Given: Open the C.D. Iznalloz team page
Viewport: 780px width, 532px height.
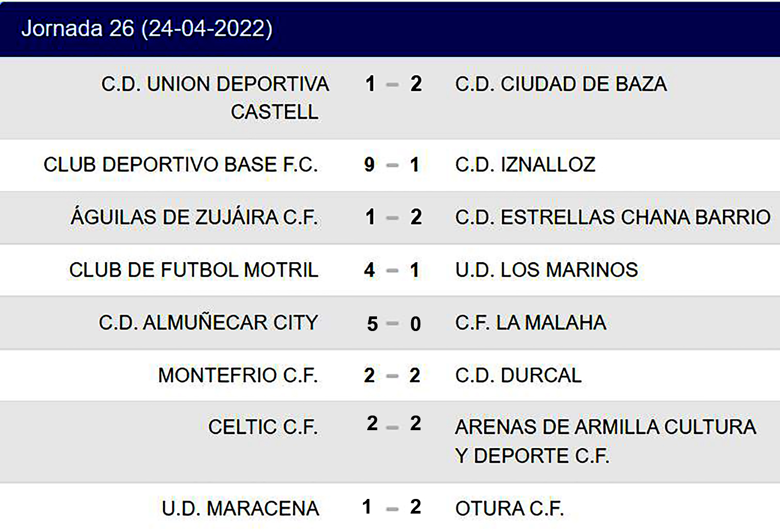Looking at the screenshot, I should 525,165.
